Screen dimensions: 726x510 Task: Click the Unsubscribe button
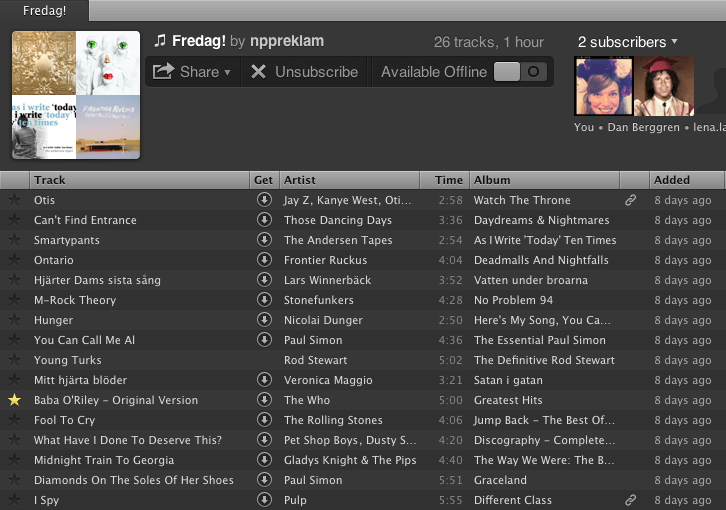click(x=304, y=72)
